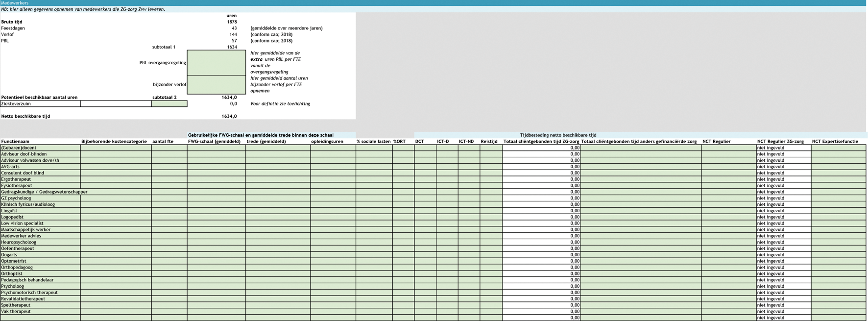The image size is (868, 321).
Task: Click Reistijd cell for Optometrist row
Action: pyautogui.click(x=491, y=261)
